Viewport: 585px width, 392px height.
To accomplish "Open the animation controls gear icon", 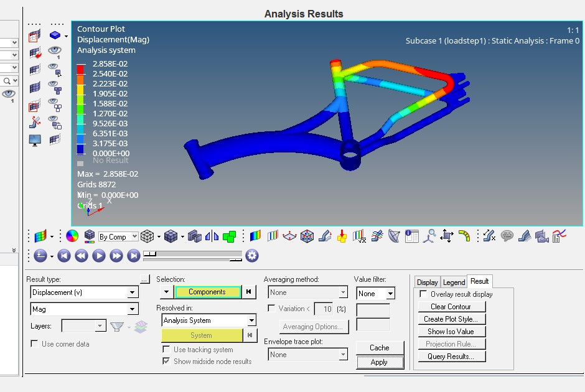I will point(251,255).
